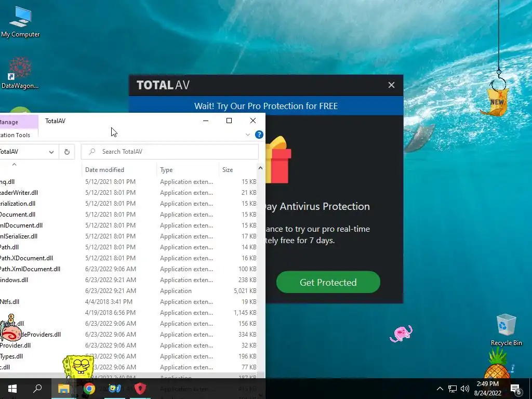Sort files by Size column
The width and height of the screenshot is (532, 399).
coord(237,170)
